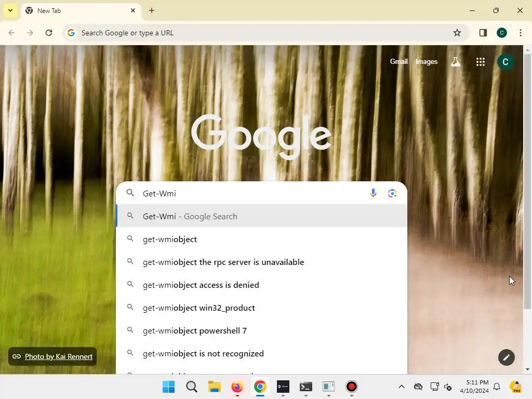Open the taskbar app with window panes
The image size is (532, 399).
tap(328, 387)
